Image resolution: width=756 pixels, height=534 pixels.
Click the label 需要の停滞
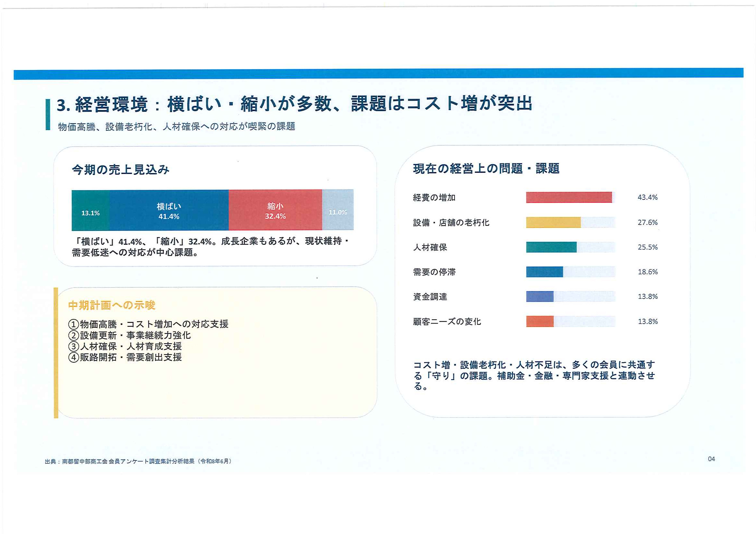[434, 272]
